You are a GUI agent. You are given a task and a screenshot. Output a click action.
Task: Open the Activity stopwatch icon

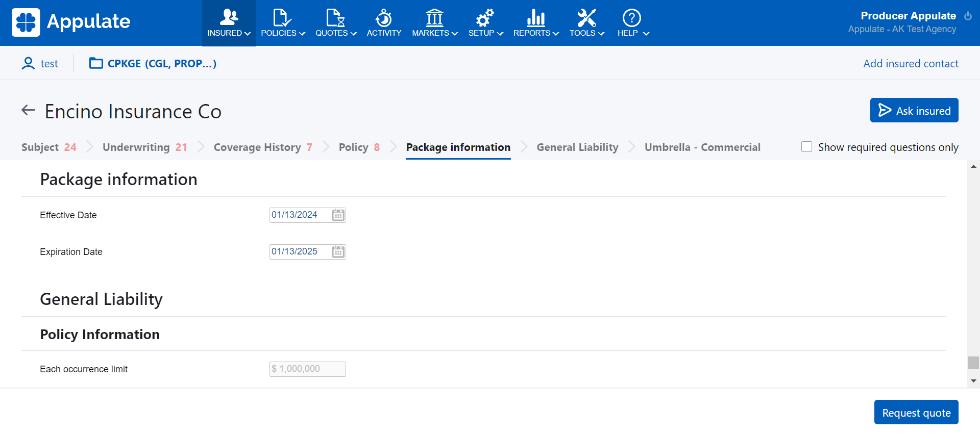[x=383, y=18]
